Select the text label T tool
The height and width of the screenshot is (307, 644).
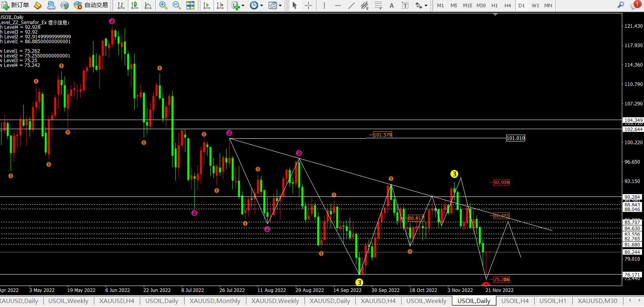[405, 5]
